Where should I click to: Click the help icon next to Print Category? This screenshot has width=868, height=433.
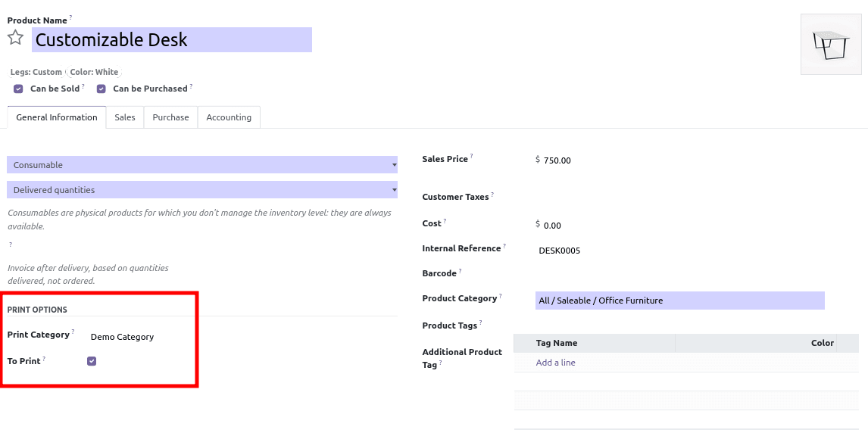click(73, 332)
